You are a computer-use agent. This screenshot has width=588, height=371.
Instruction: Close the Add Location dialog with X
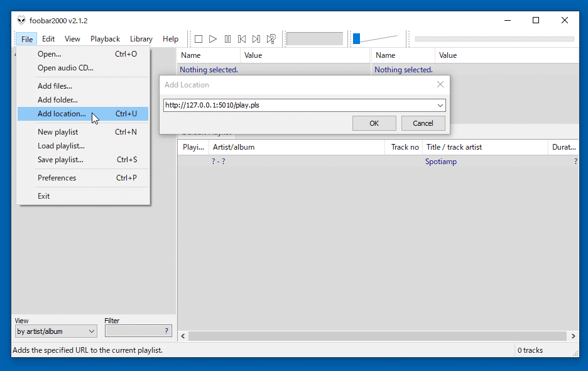(440, 84)
